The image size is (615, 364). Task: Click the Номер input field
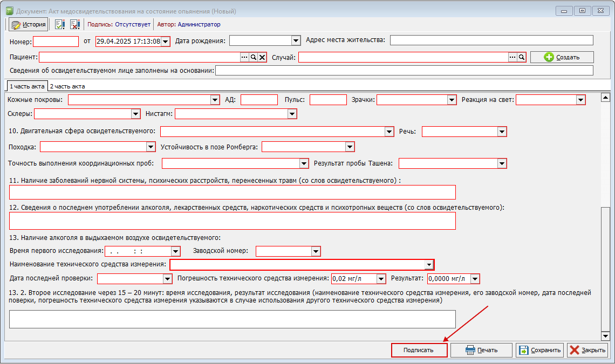pos(56,41)
